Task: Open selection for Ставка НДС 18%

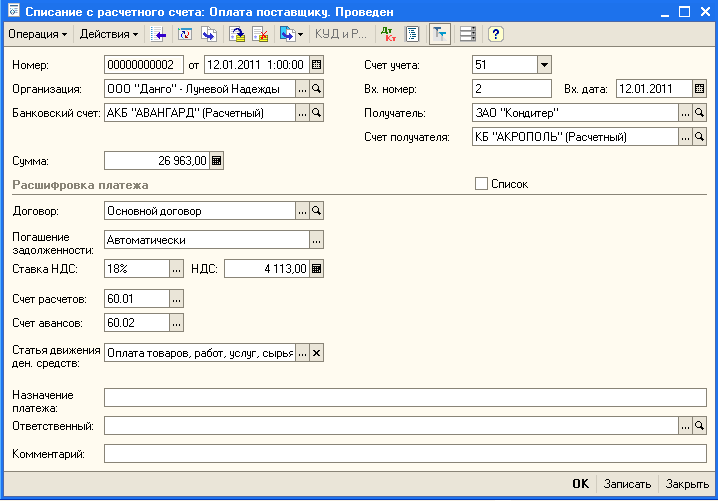Action: [x=177, y=268]
